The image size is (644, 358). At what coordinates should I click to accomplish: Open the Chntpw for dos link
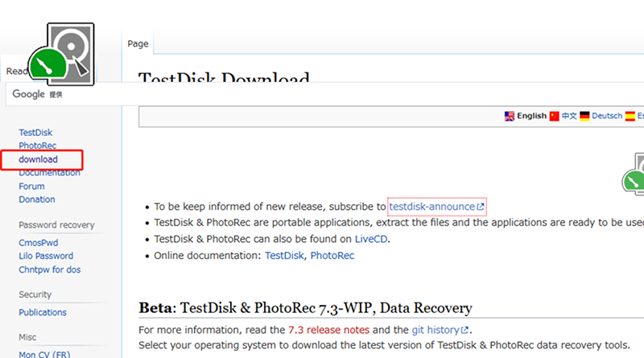49,270
